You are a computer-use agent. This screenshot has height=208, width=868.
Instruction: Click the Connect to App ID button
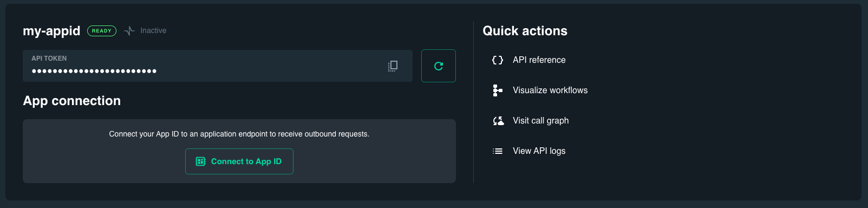coord(239,161)
